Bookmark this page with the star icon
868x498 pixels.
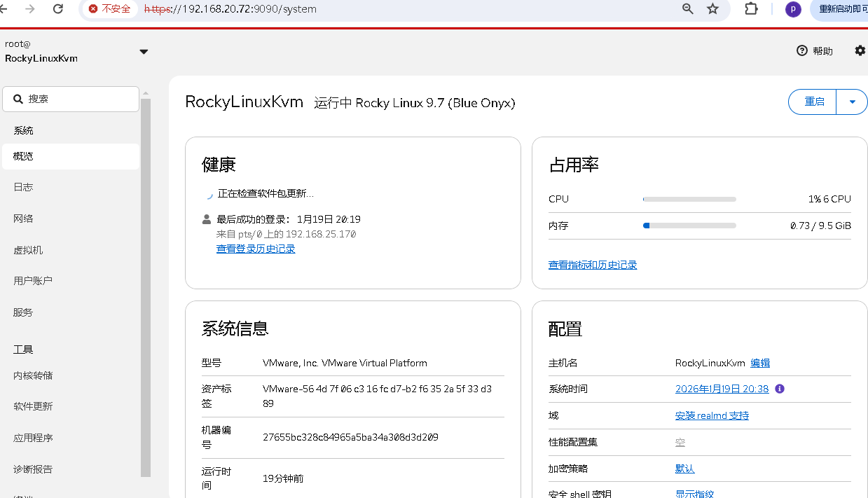pyautogui.click(x=713, y=9)
